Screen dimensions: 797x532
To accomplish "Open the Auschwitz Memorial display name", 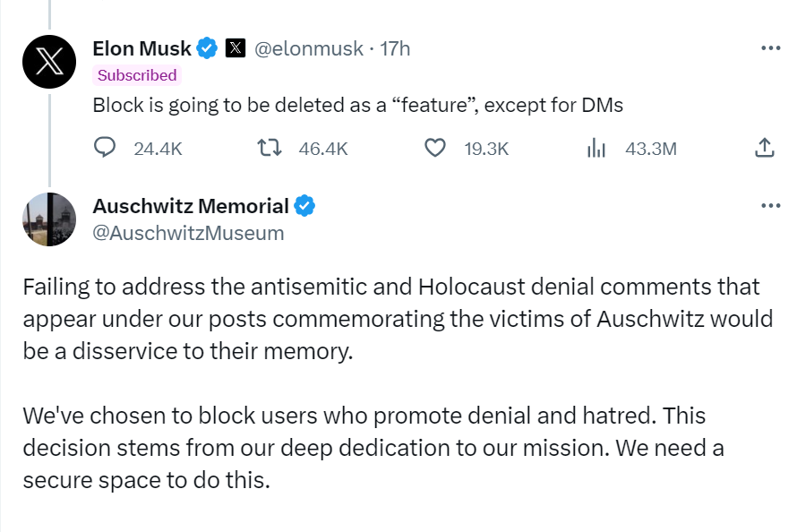I will coord(191,207).
